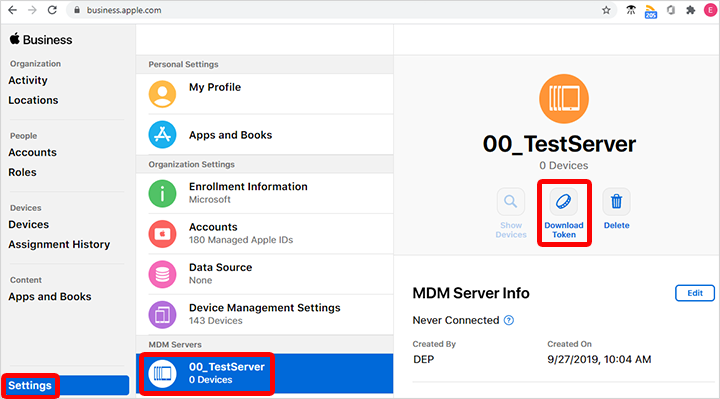This screenshot has height=399, width=720.
Task: Select the My Profile row
Action: (264, 94)
